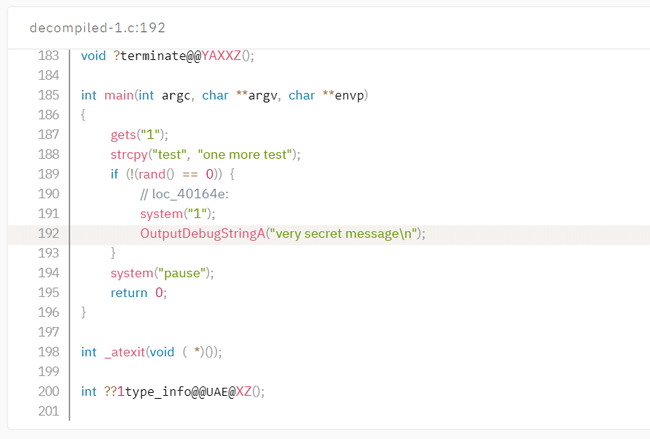This screenshot has width=650, height=439.
Task: Click line number 200
Action: (x=48, y=391)
